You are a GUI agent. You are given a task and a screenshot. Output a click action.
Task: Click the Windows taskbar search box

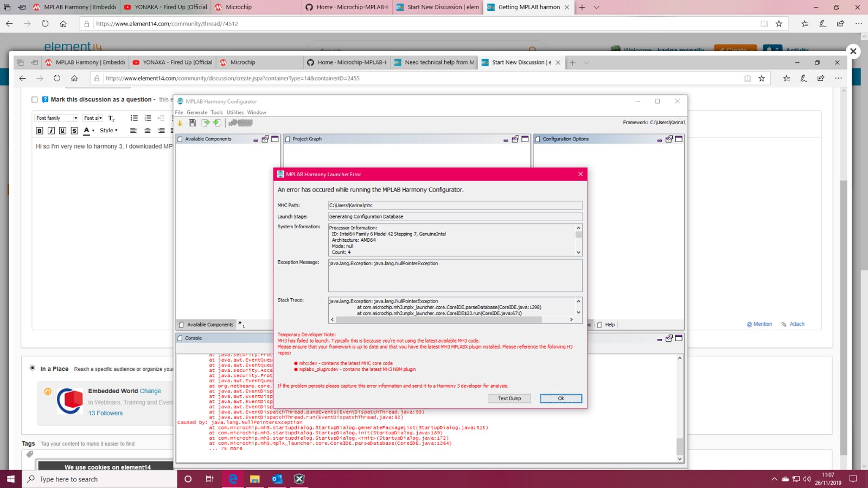[99, 479]
